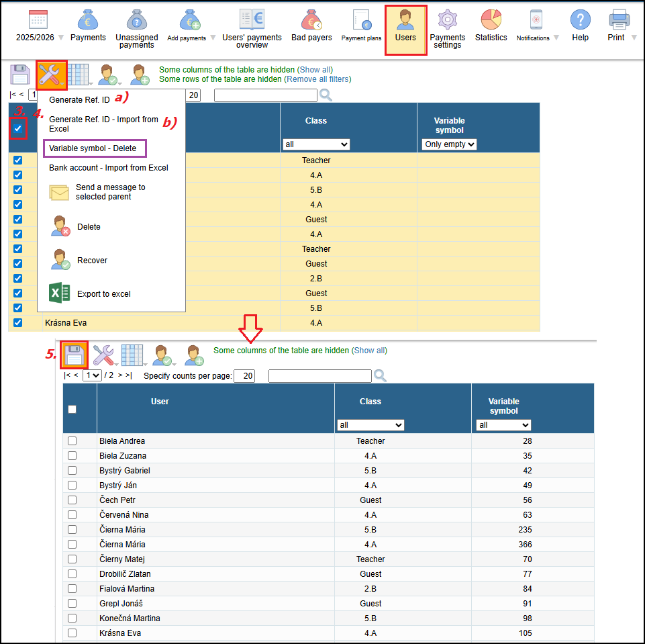Select 'Export to excel' from menu
This screenshot has height=644, width=645.
103,294
